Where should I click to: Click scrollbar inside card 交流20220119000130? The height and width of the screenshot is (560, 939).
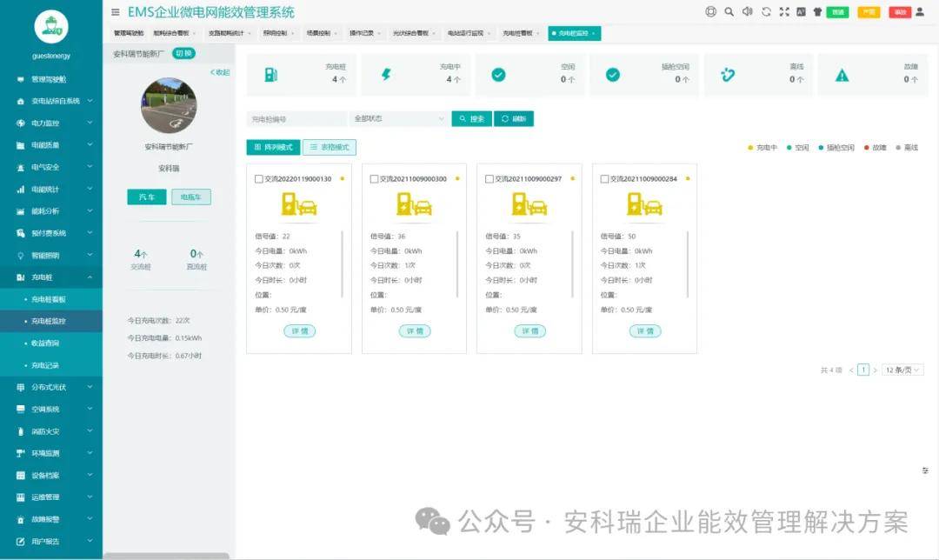coord(342,264)
